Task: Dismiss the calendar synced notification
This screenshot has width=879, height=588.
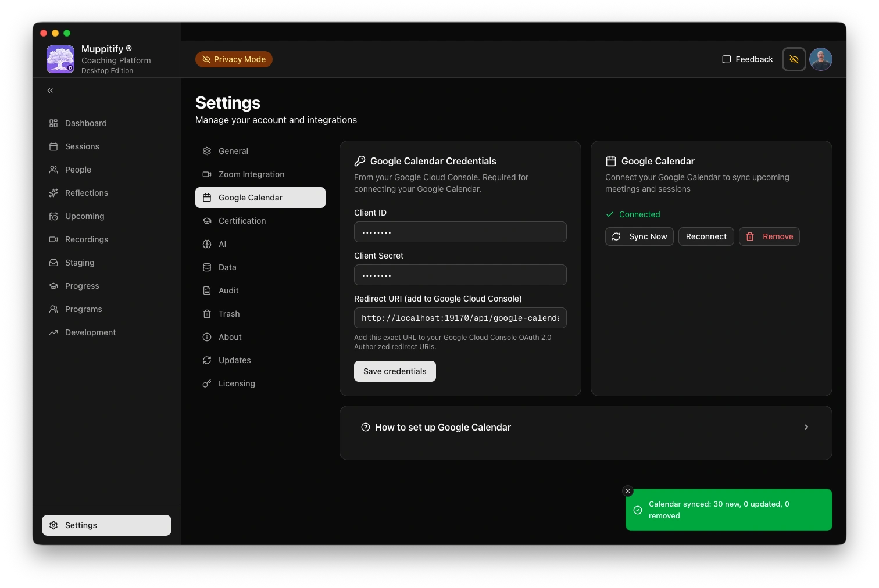Action: (x=628, y=491)
